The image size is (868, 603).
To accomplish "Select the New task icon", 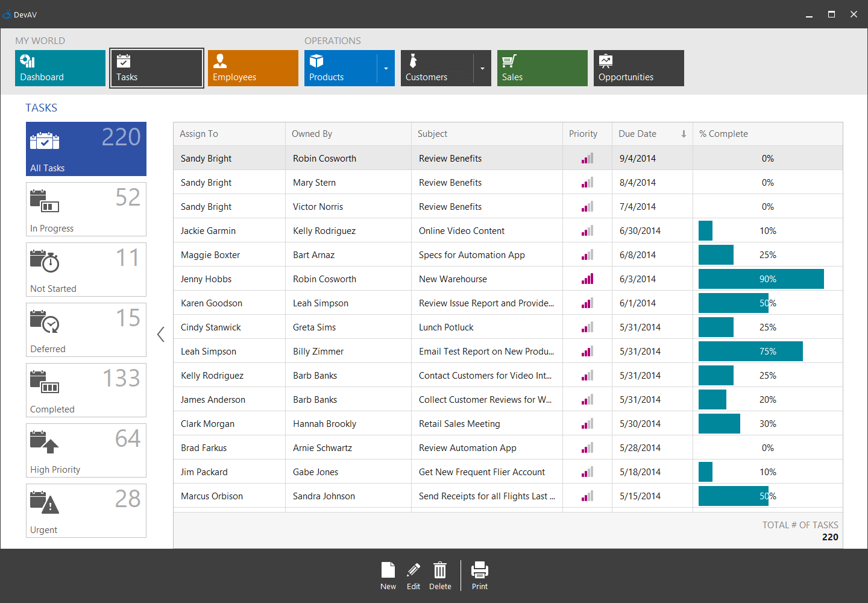I will pos(388,575).
